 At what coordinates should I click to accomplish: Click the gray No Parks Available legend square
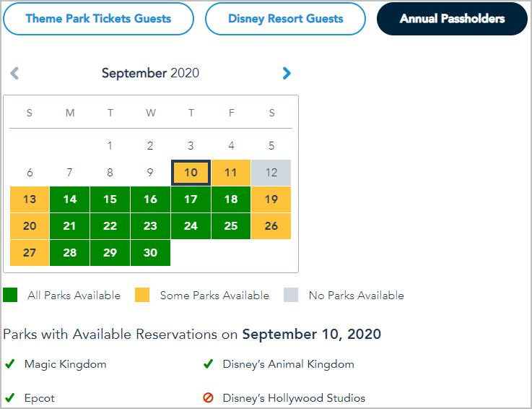[291, 295]
